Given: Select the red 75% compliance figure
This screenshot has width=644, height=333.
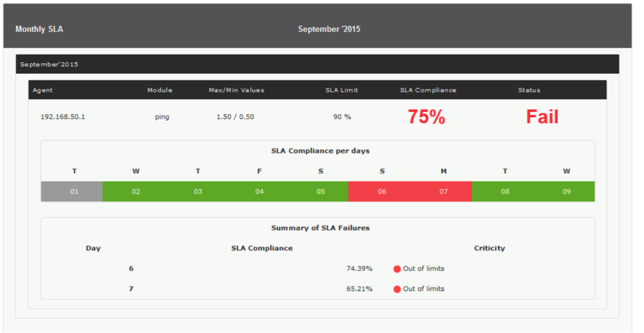Looking at the screenshot, I should pos(427,117).
